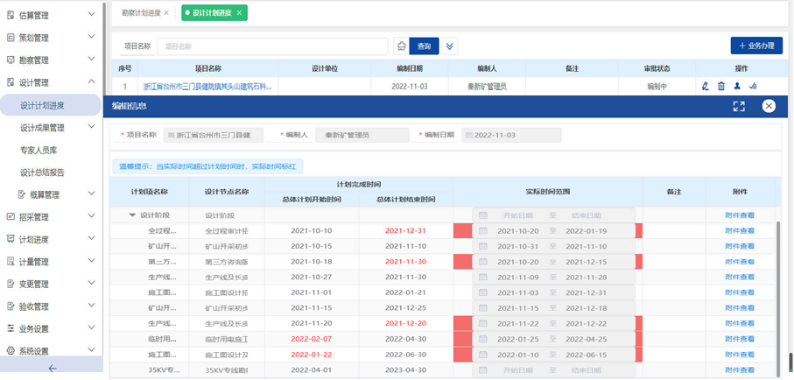Click calendar icon in the 2021-10-31 至 2021-11-10 range
Screen dimensions: 794x380
[x=483, y=246]
